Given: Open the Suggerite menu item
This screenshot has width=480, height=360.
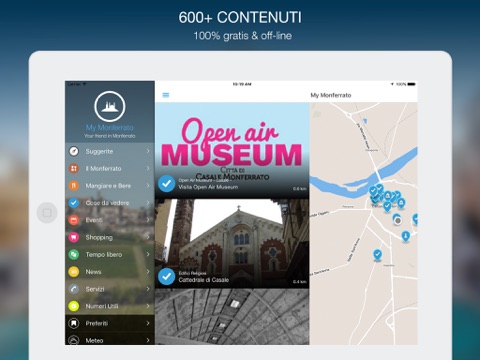Looking at the screenshot, I should pyautogui.click(x=110, y=151).
